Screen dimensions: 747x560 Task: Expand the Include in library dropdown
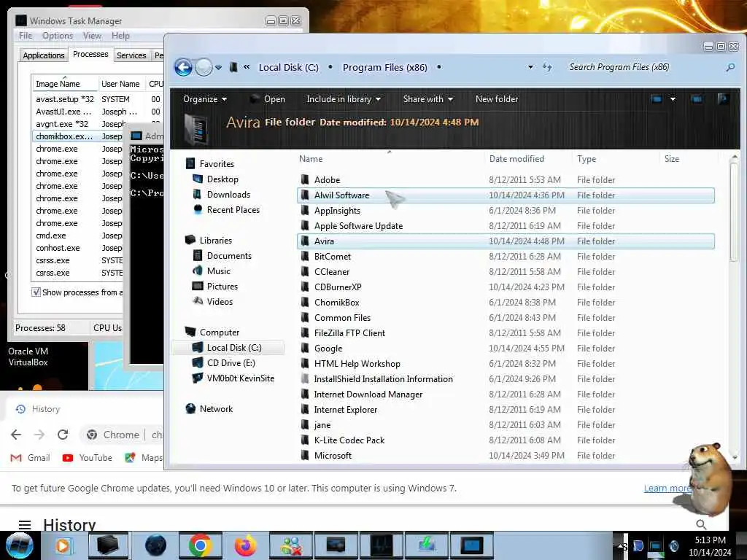click(x=344, y=99)
